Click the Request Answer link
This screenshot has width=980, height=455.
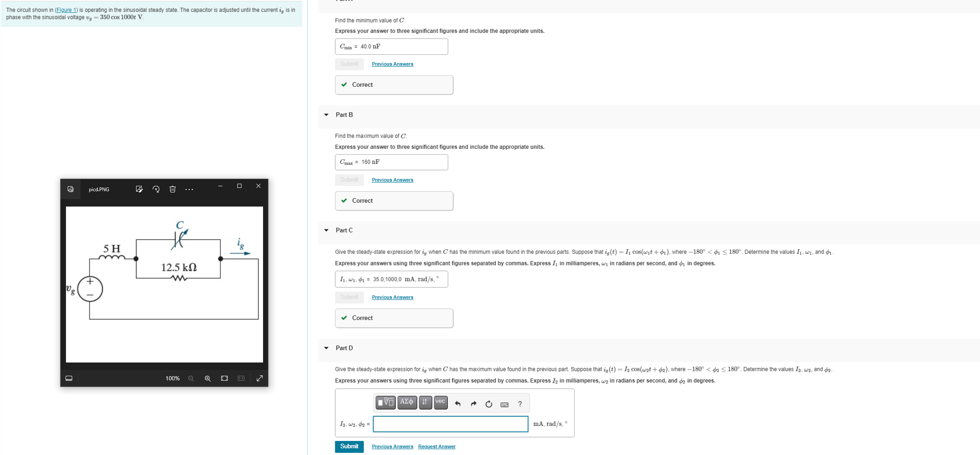coord(436,447)
